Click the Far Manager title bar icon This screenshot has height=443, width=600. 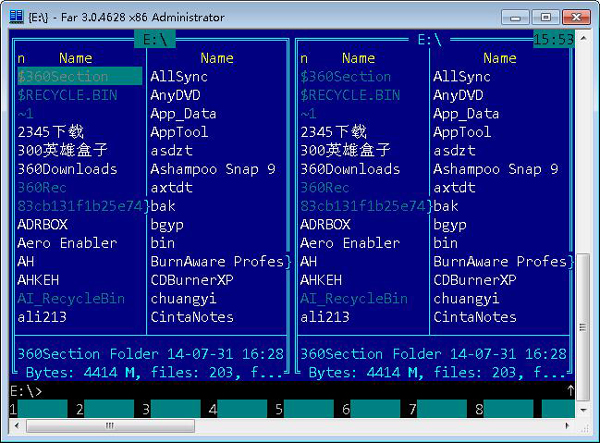pyautogui.click(x=16, y=17)
